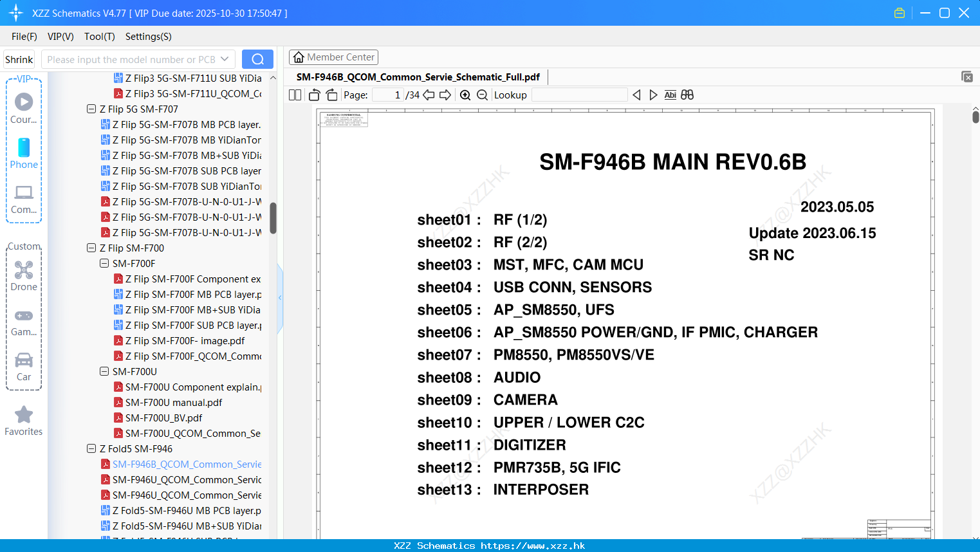
Task: Collapse Z Flip SM-F700 folder
Action: pos(91,248)
